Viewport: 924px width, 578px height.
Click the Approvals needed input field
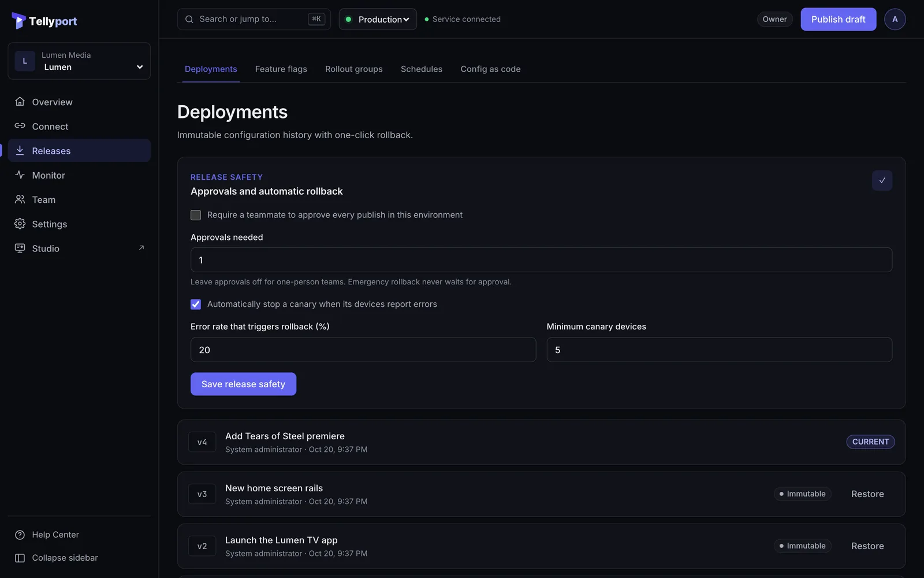click(x=541, y=260)
